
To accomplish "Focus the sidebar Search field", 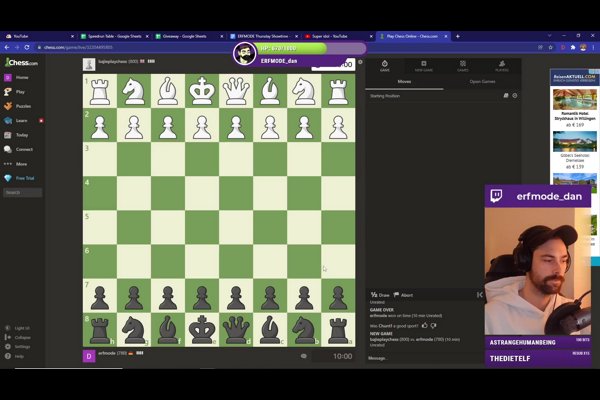I will coord(23,193).
